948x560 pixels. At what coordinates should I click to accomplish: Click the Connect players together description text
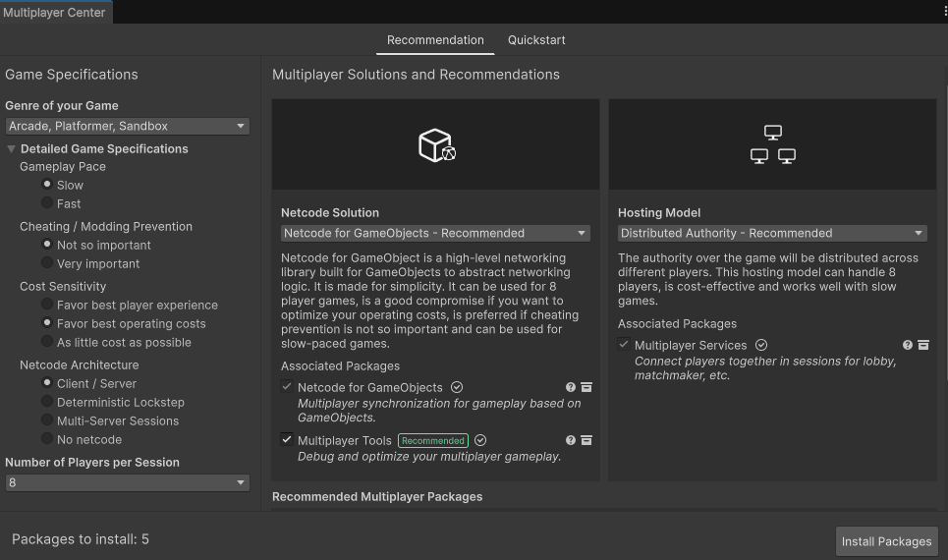(x=765, y=368)
